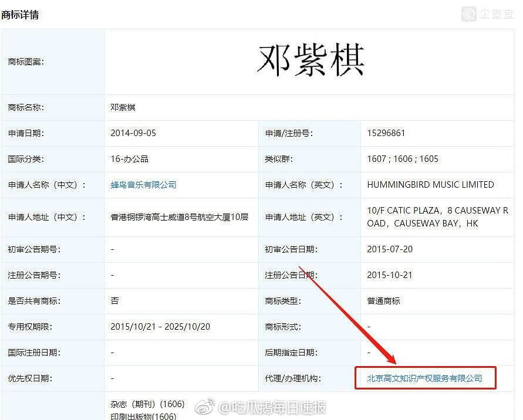Viewport: 523px width, 420px height.
Task: Click preliminary announcement date 2015-07-20
Action: (390, 249)
